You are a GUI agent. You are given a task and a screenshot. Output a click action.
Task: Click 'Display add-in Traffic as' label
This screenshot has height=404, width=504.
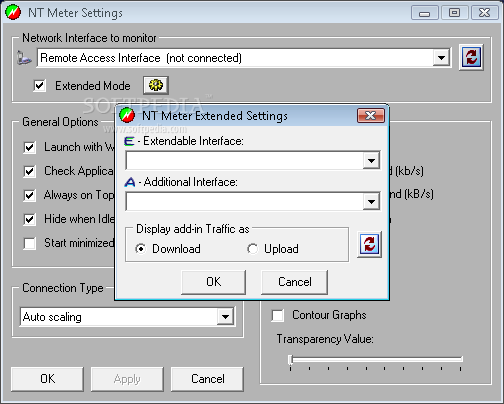pyautogui.click(x=193, y=229)
